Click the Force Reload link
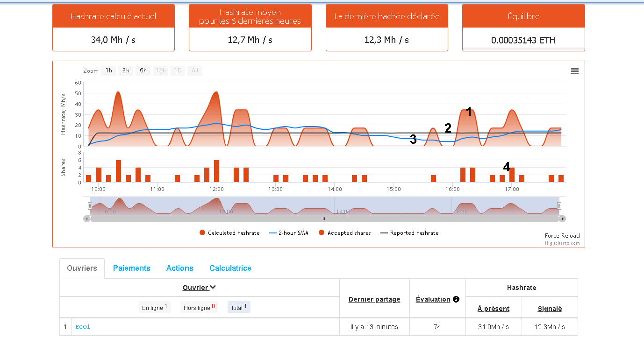The width and height of the screenshot is (644, 352). click(562, 236)
